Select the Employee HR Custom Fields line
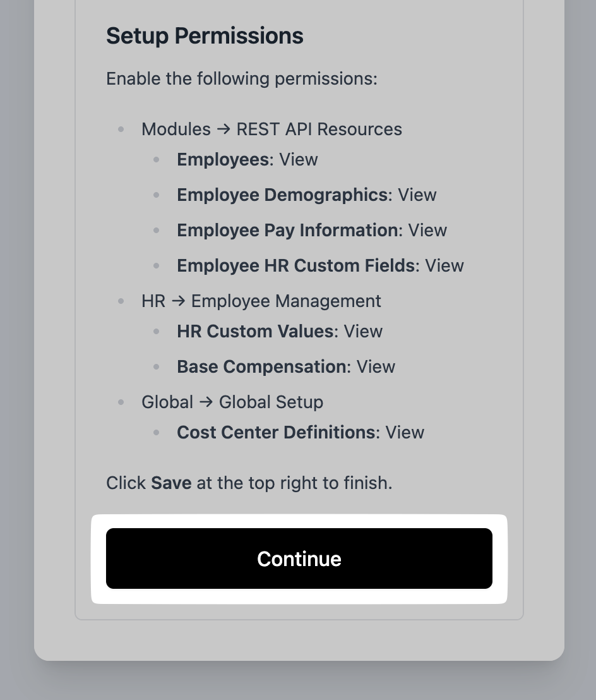Image resolution: width=596 pixels, height=700 pixels. point(320,266)
